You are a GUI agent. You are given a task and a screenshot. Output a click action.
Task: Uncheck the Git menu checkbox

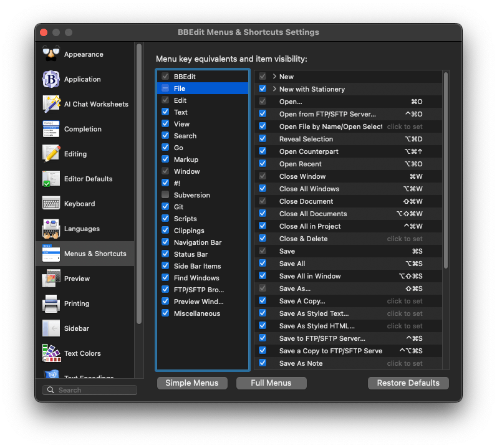coord(165,206)
